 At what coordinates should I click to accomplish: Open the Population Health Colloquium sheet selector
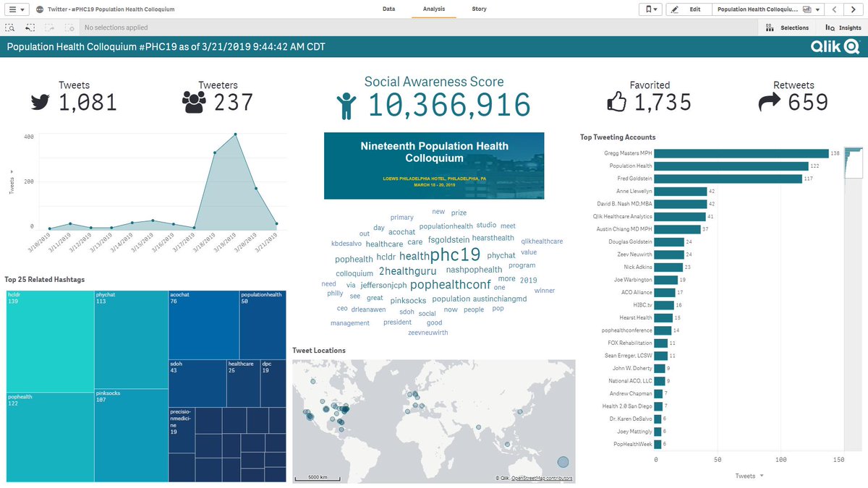coord(767,9)
